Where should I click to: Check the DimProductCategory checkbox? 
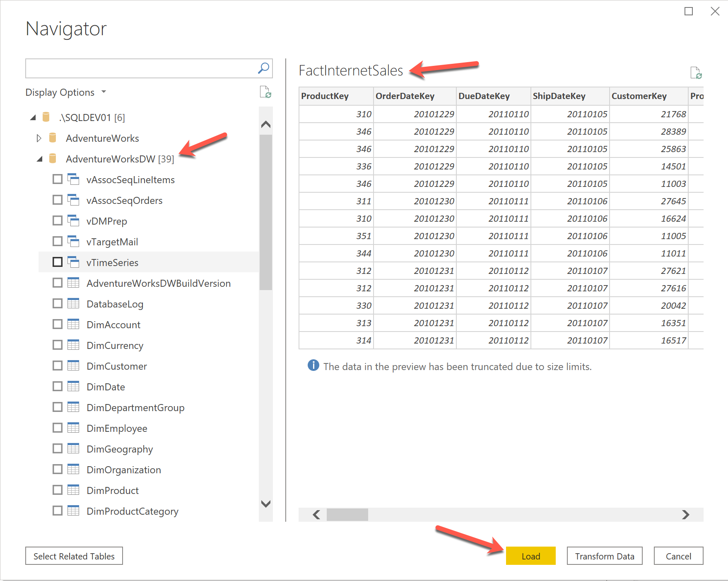tap(58, 511)
